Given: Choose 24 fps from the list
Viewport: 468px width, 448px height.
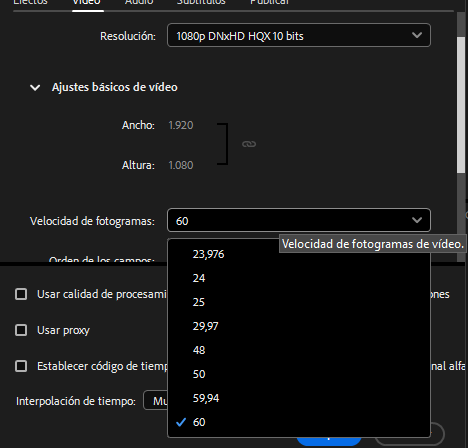Looking at the screenshot, I should (299, 278).
